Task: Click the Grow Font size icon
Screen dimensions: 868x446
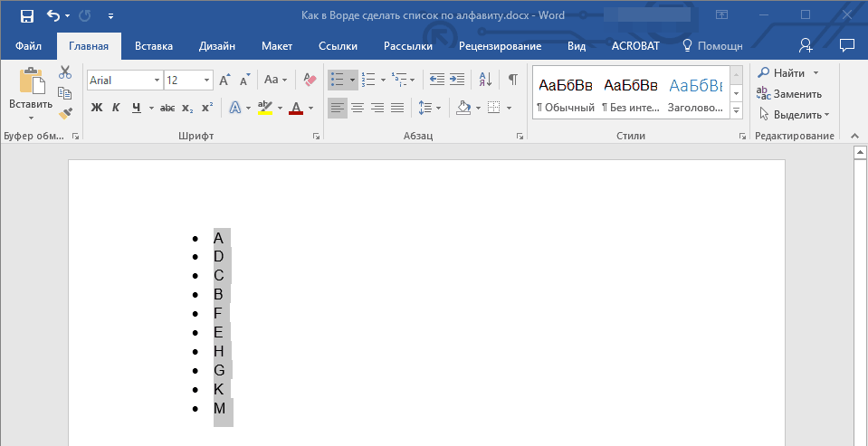Action: (x=224, y=80)
